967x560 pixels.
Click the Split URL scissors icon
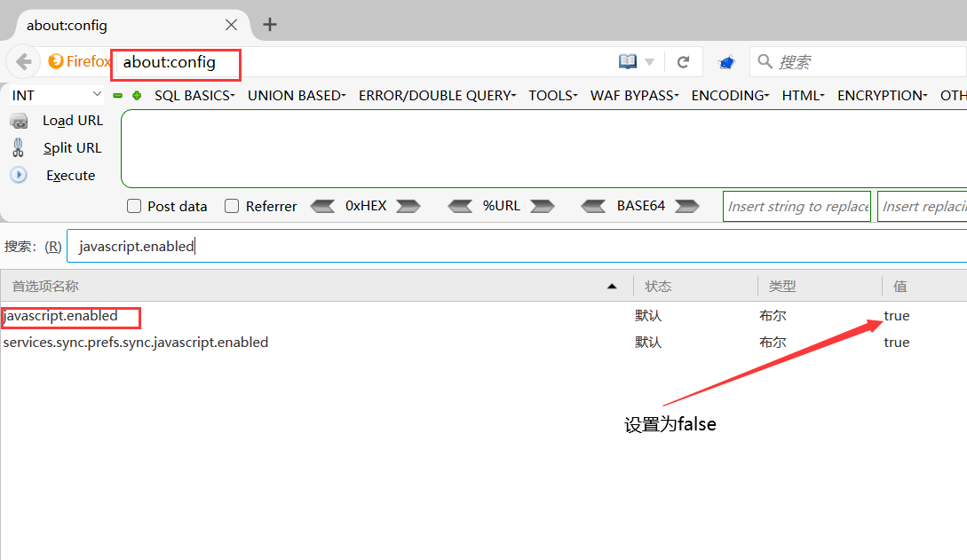coord(18,148)
